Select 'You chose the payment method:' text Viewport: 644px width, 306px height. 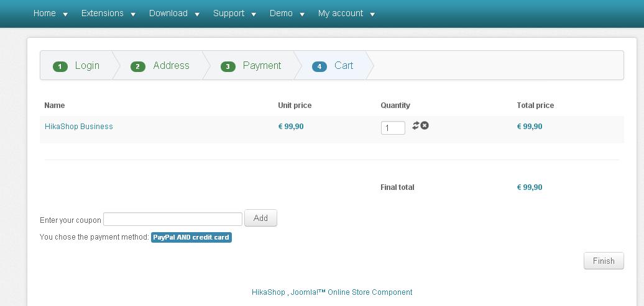(94, 237)
